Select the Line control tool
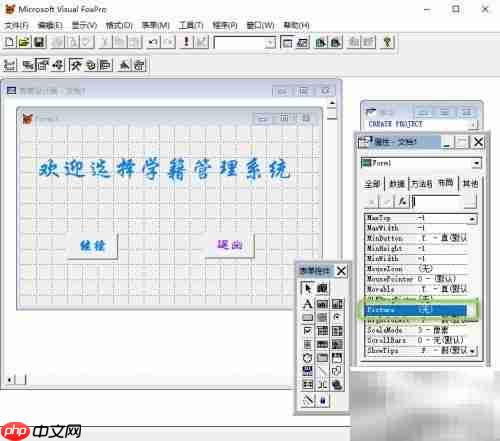Image resolution: width=500 pixels, height=441 pixels. 322,371
